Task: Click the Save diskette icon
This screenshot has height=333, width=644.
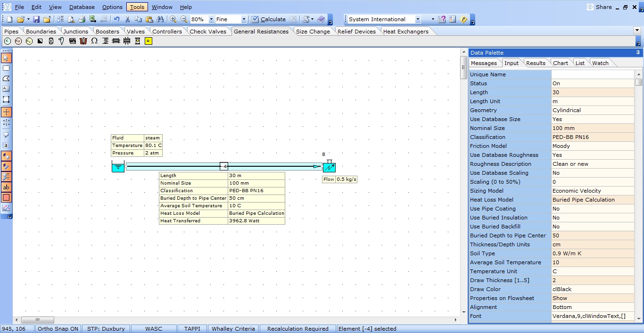Action: (36, 19)
